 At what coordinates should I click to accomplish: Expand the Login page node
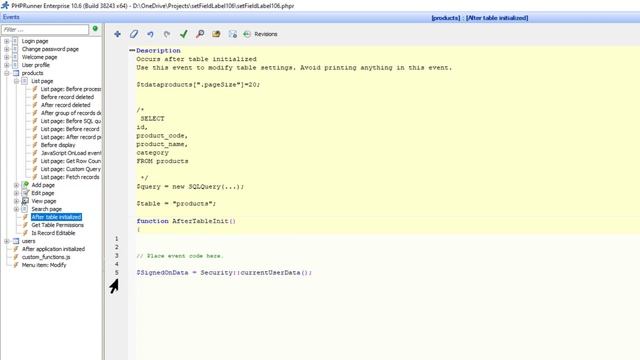point(7,41)
